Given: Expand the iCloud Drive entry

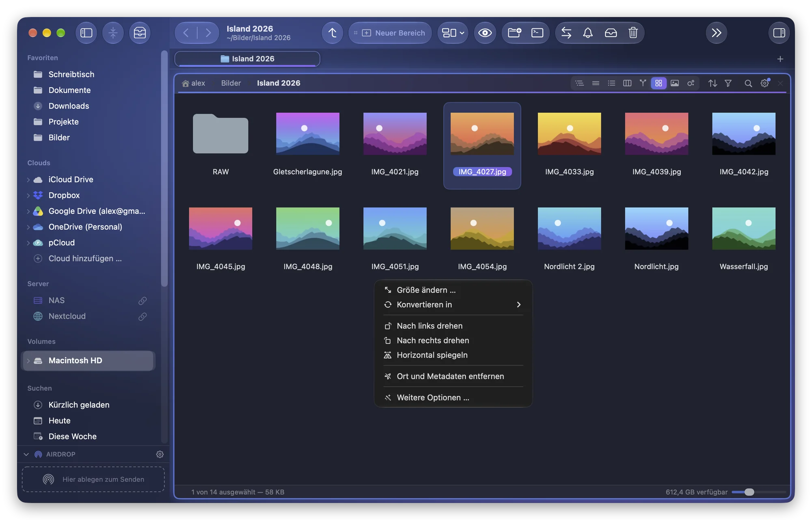Looking at the screenshot, I should (28, 180).
